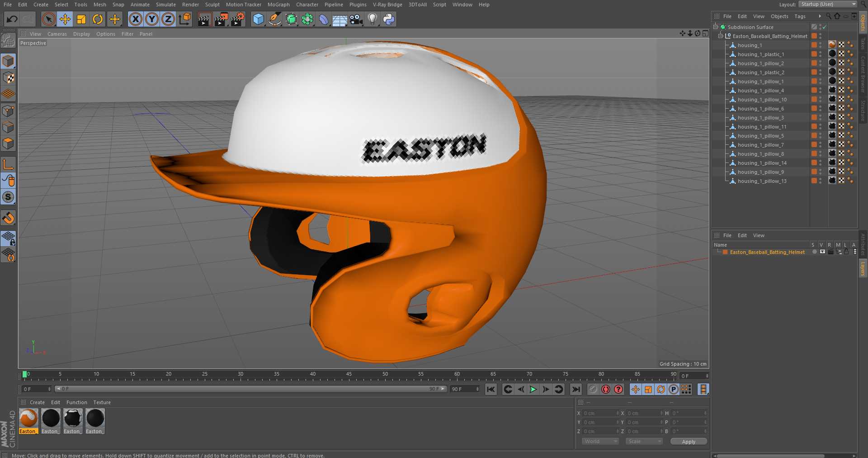Switch to Polygons mode
Screen dimensions: 868x458
coord(8,144)
